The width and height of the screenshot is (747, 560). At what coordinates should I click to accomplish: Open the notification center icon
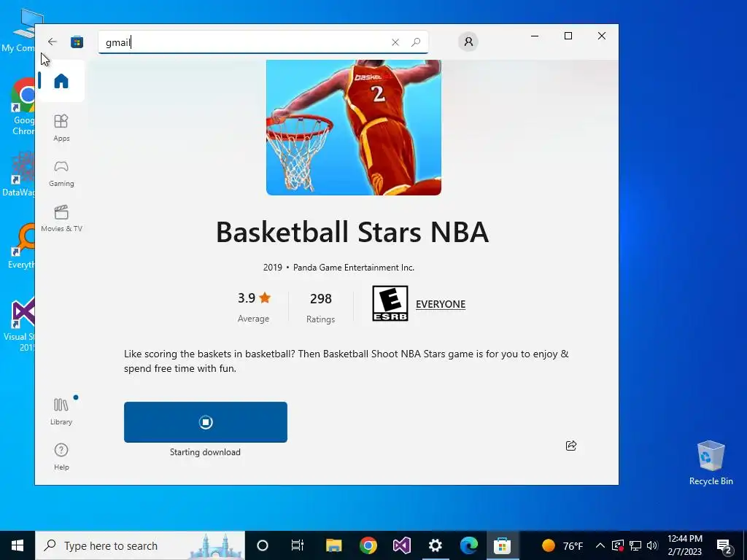(x=724, y=545)
